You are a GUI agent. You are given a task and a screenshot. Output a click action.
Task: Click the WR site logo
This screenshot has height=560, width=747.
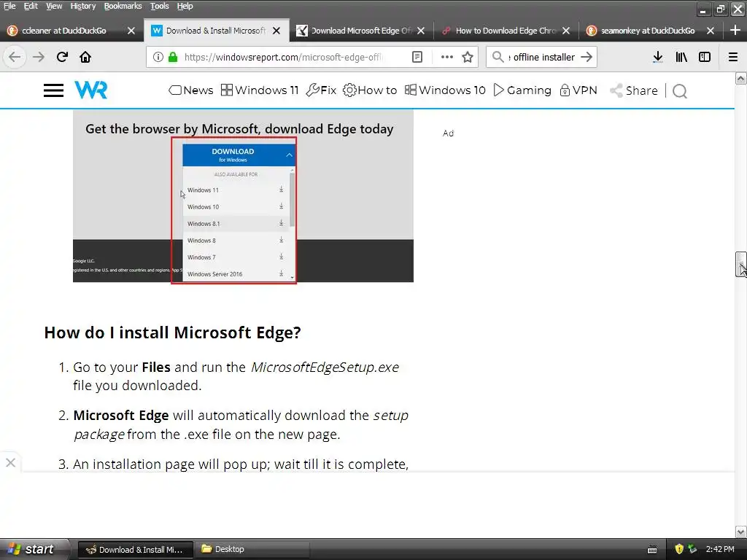tap(91, 90)
